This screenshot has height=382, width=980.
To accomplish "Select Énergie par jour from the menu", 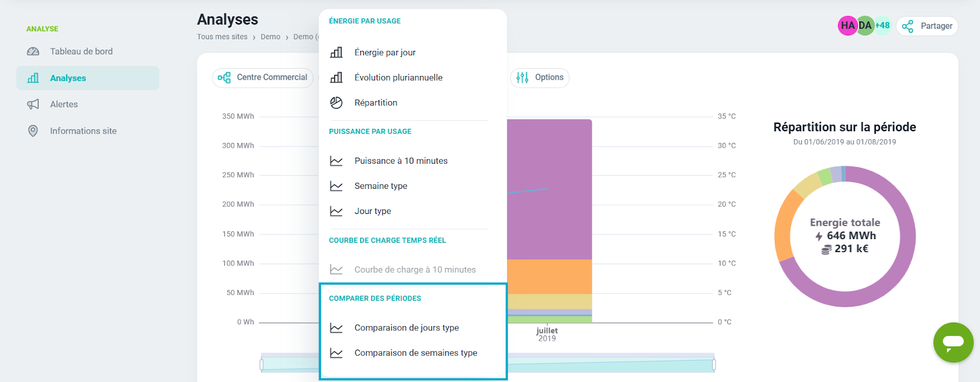I will pyautogui.click(x=385, y=52).
